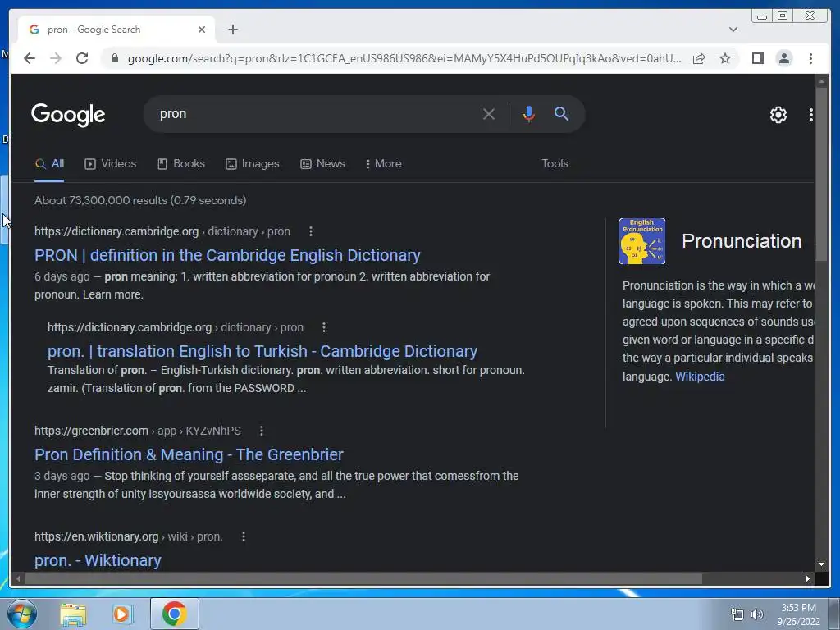840x630 pixels.
Task: Click the page scroll up arrow
Action: (821, 81)
